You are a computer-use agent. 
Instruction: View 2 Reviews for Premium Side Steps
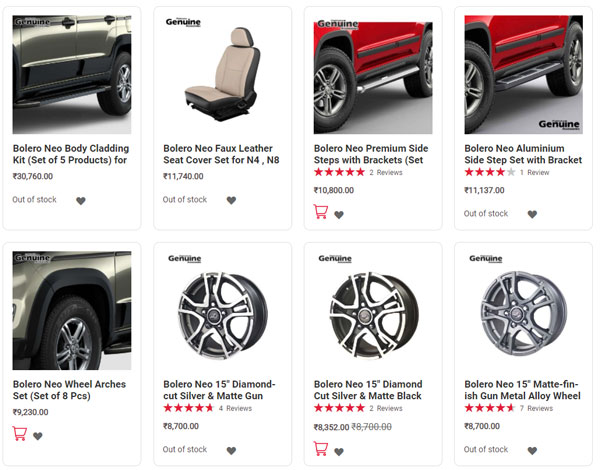[x=385, y=172]
